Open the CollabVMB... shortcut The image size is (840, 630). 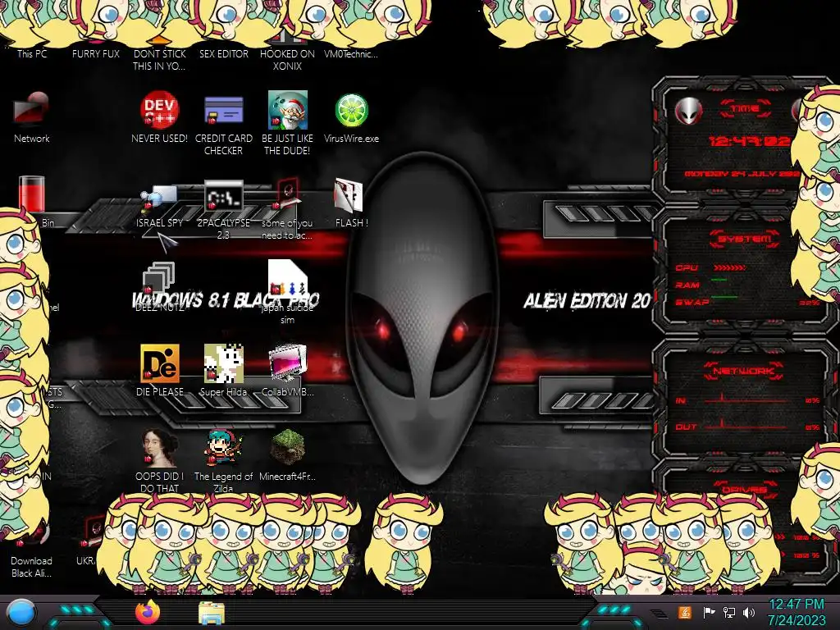coord(288,363)
